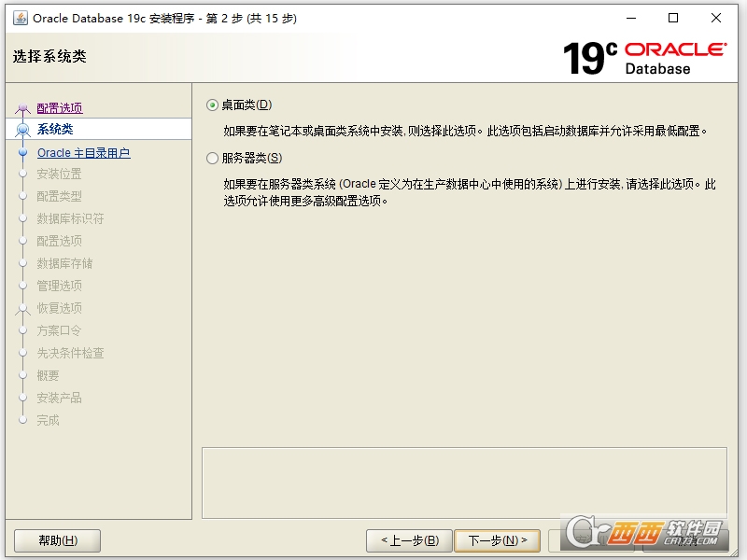Screen dimensions: 747x560
Task: Click the 方案口令 step label
Action: pyautogui.click(x=59, y=330)
